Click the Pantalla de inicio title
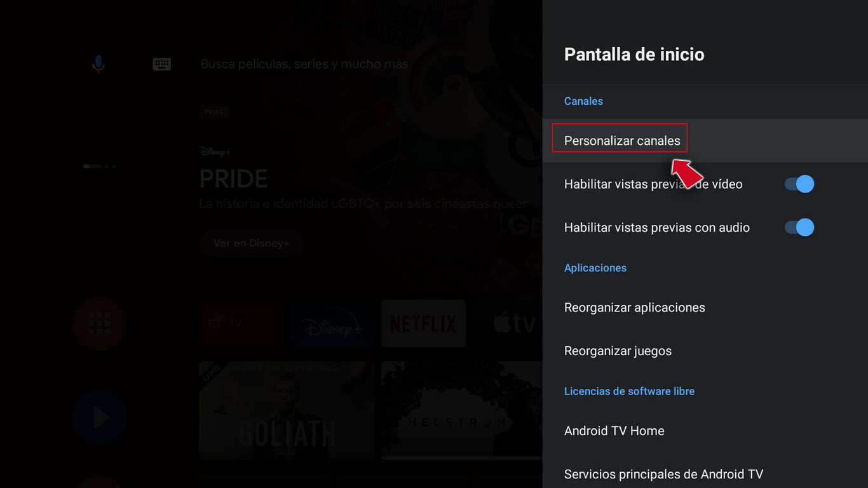 click(x=634, y=54)
